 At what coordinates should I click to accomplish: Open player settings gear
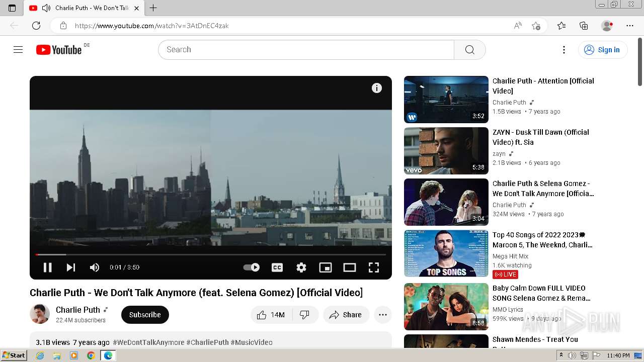(301, 267)
